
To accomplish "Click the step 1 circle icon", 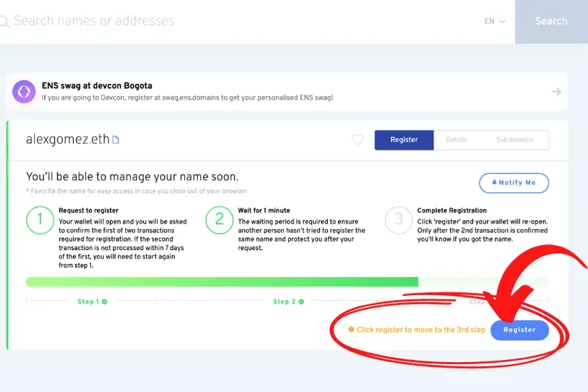I will [x=40, y=220].
